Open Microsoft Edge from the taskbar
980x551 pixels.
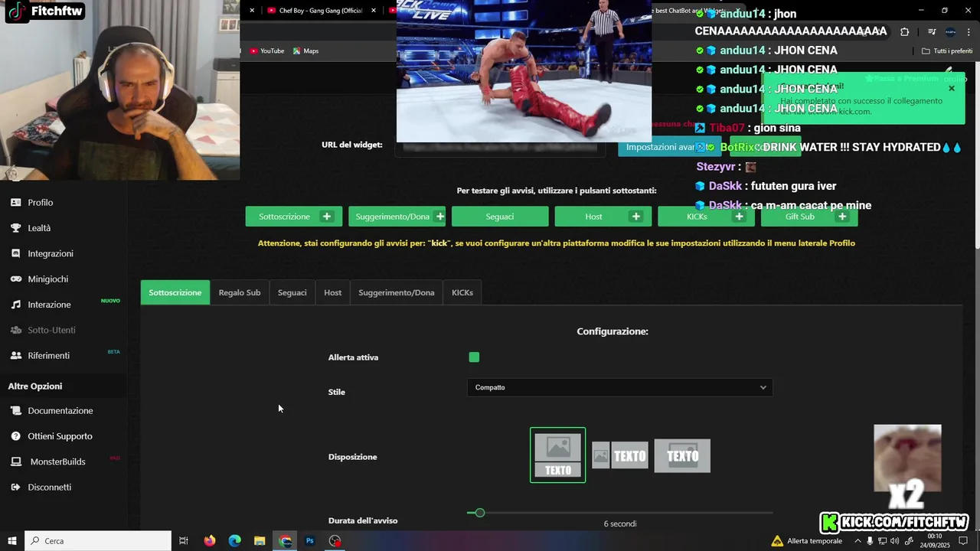[234, 541]
